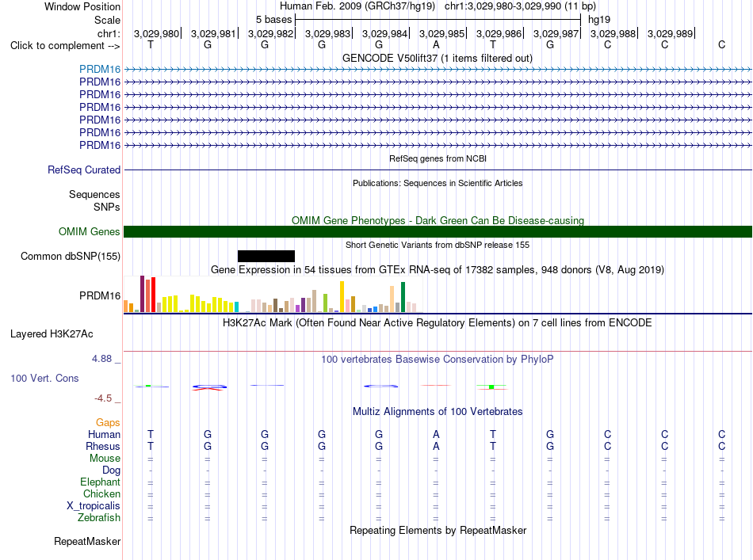This screenshot has height=560, width=753.
Task: Click the 'Click to complement -->' label
Action: (65, 46)
